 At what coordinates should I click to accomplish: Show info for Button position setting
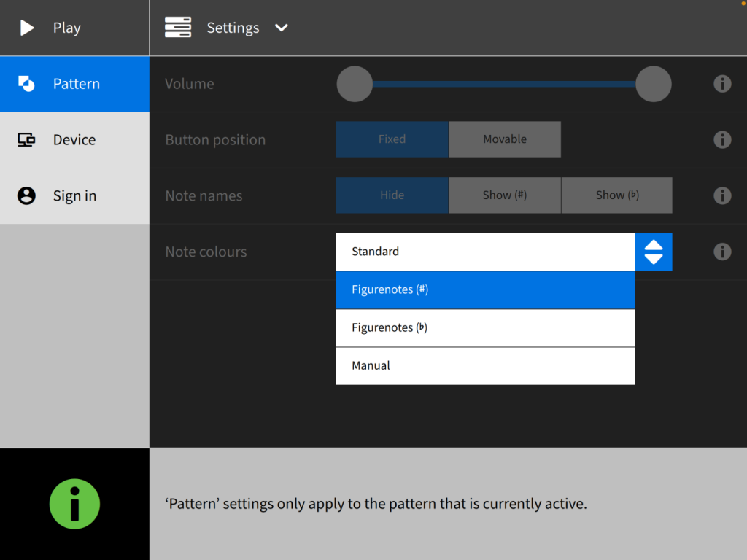(722, 140)
